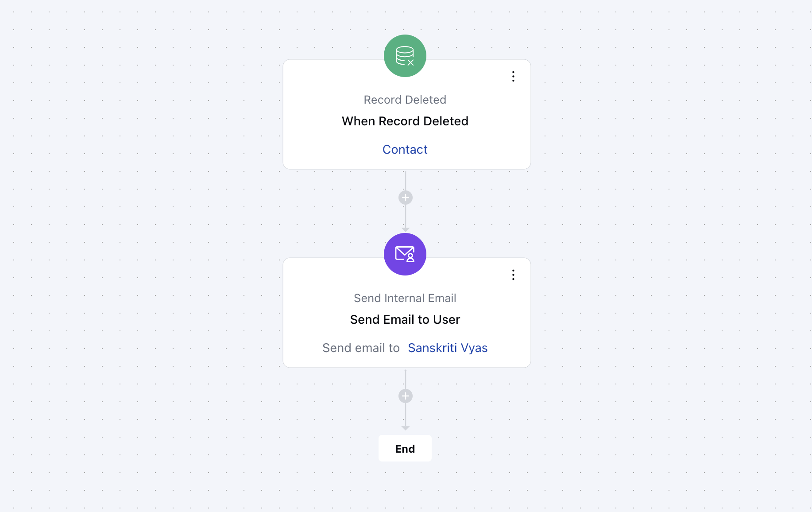Click the green Record Deleted trigger icon
This screenshot has height=512, width=812.
click(405, 56)
